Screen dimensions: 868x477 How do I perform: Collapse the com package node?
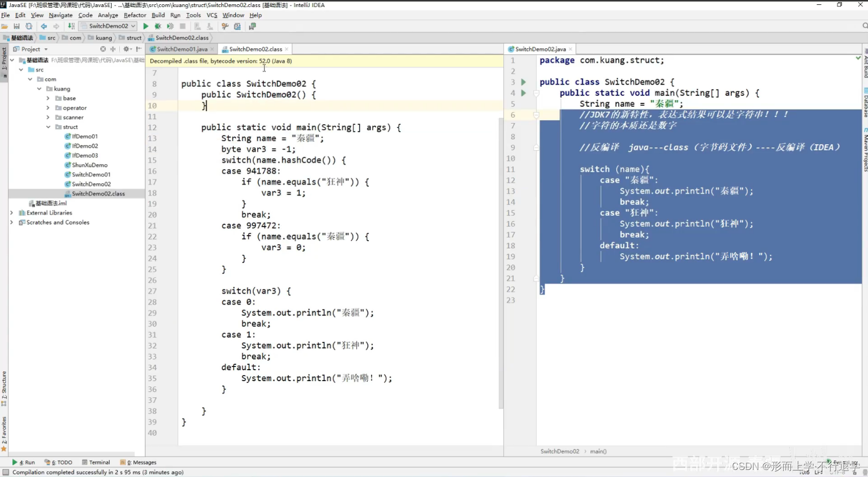click(30, 79)
